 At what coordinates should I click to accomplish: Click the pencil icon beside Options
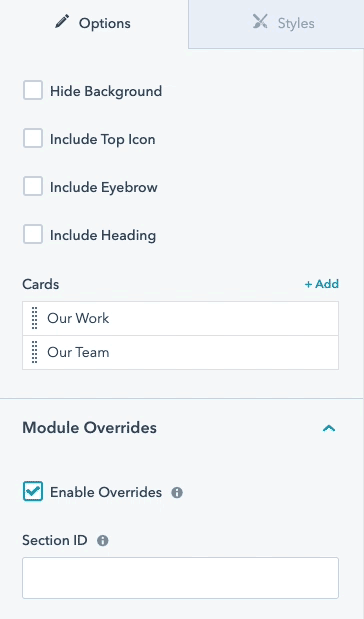(62, 21)
